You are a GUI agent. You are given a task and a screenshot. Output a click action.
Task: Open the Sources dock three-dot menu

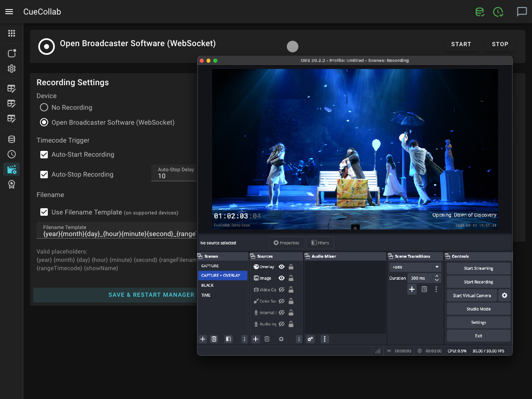pyautogui.click(x=299, y=339)
